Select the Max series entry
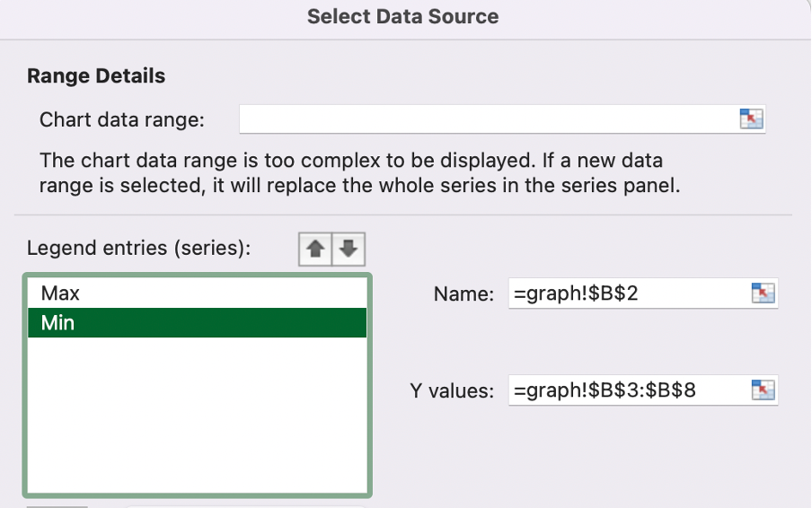The image size is (812, 508). click(197, 293)
